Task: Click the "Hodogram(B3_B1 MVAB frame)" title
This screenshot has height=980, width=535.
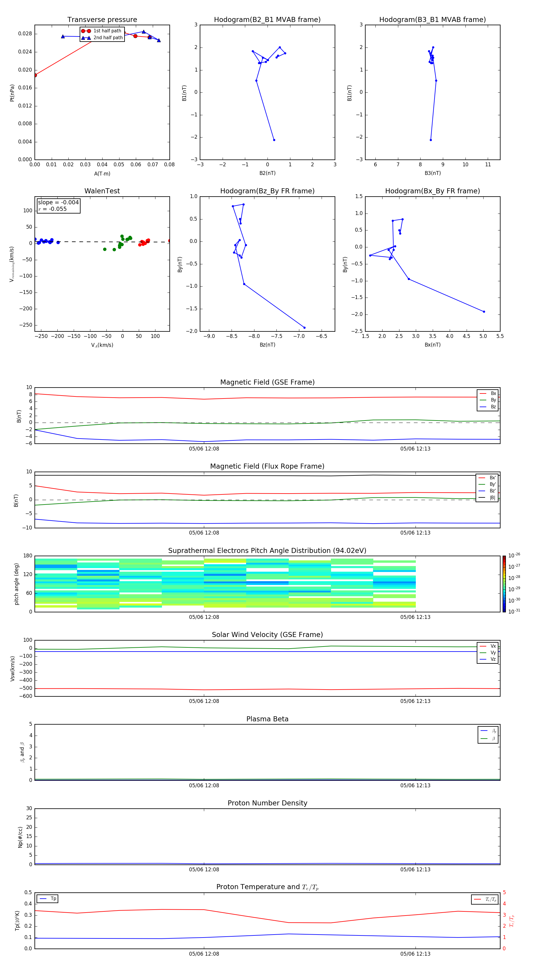Action: coord(432,20)
